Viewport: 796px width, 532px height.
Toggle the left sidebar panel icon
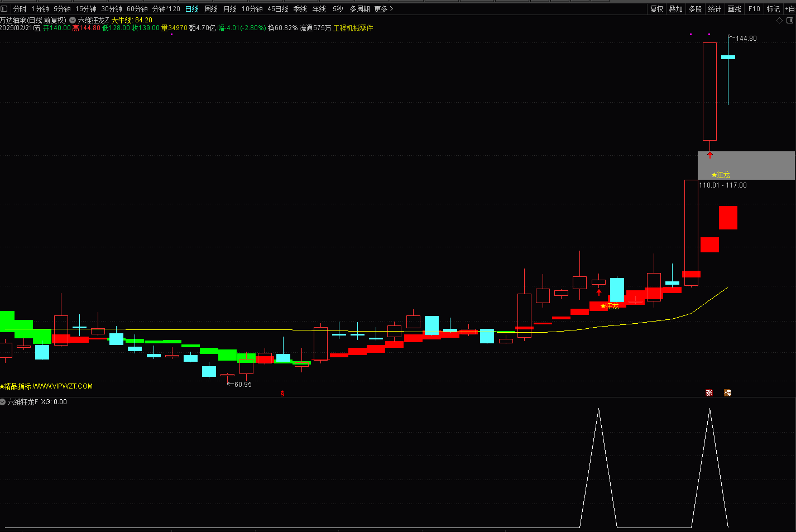(4, 9)
